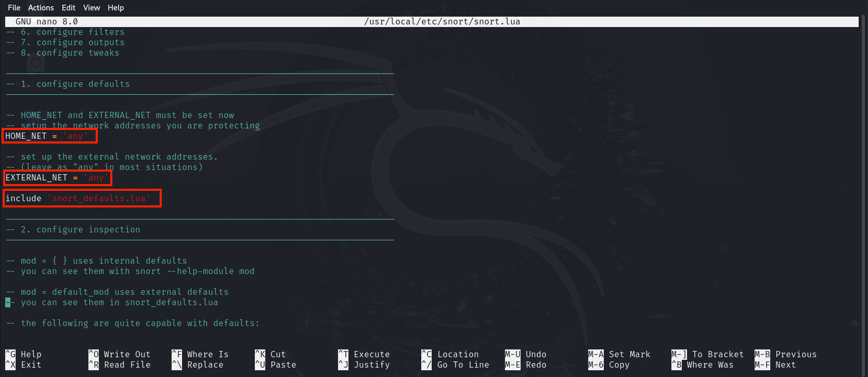Click the '6. configure filters' comment
This screenshot has width=868, height=377.
[x=65, y=32]
